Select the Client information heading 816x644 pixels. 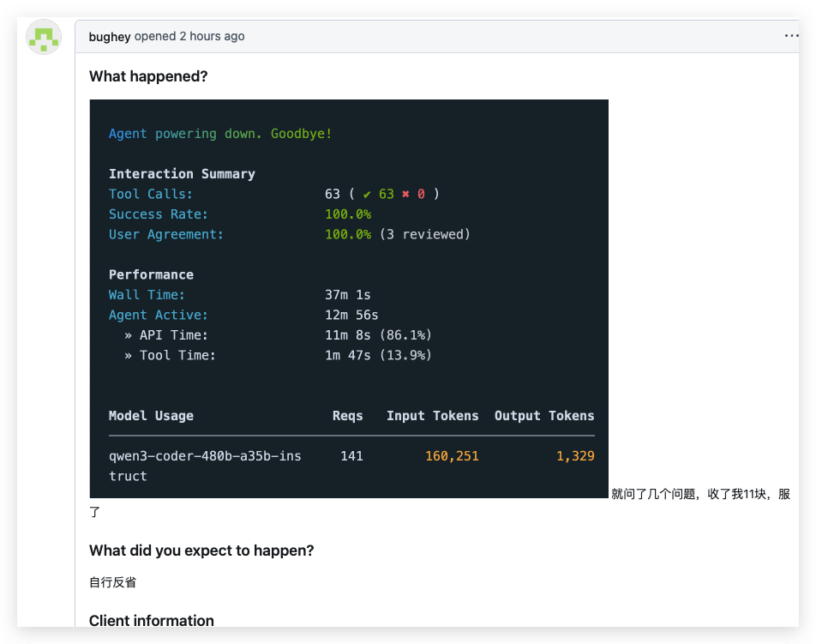point(152,621)
